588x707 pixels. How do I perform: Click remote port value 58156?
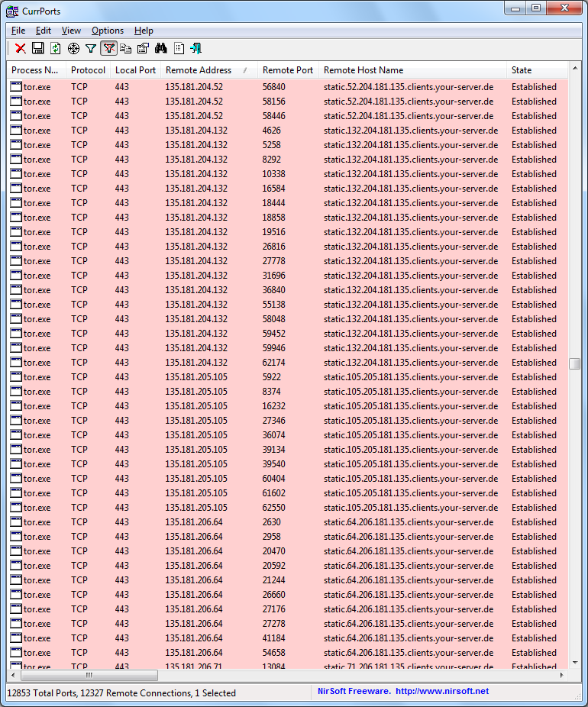[x=273, y=102]
